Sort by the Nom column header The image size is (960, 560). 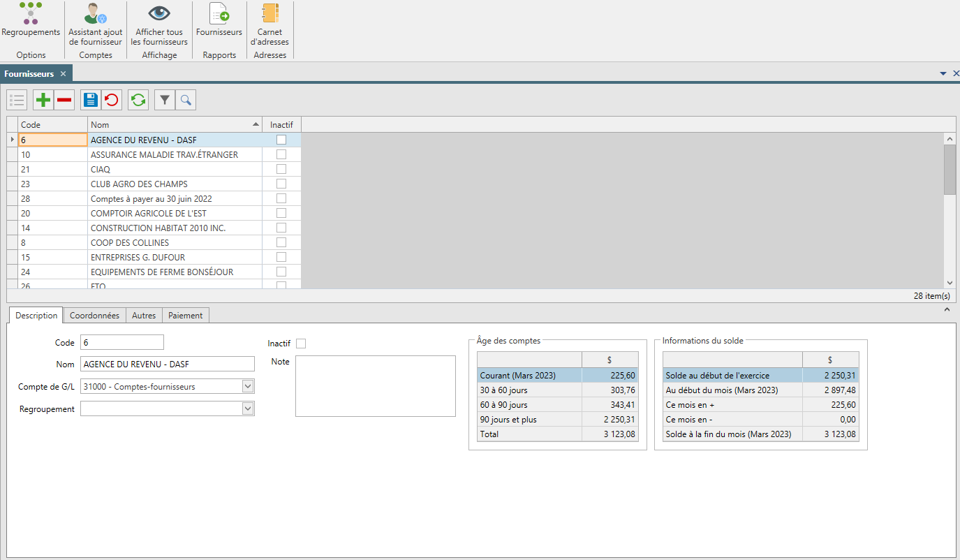pos(175,124)
